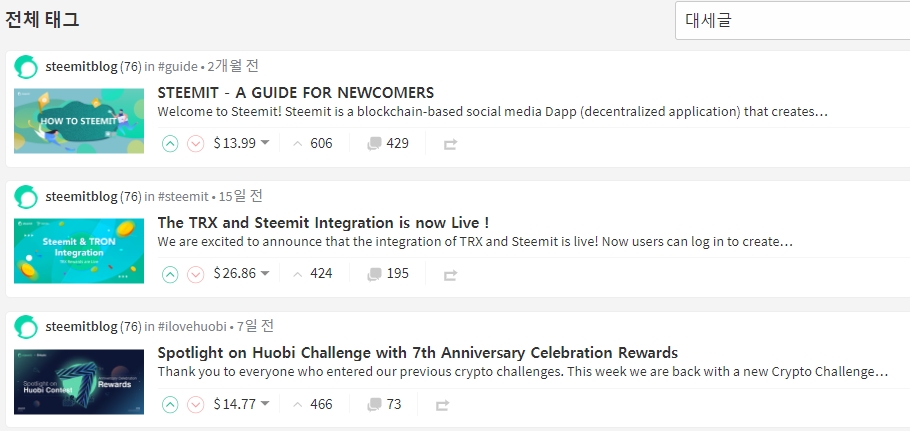Expand the $26.86 payout details
This screenshot has height=431, width=910.
[x=265, y=274]
